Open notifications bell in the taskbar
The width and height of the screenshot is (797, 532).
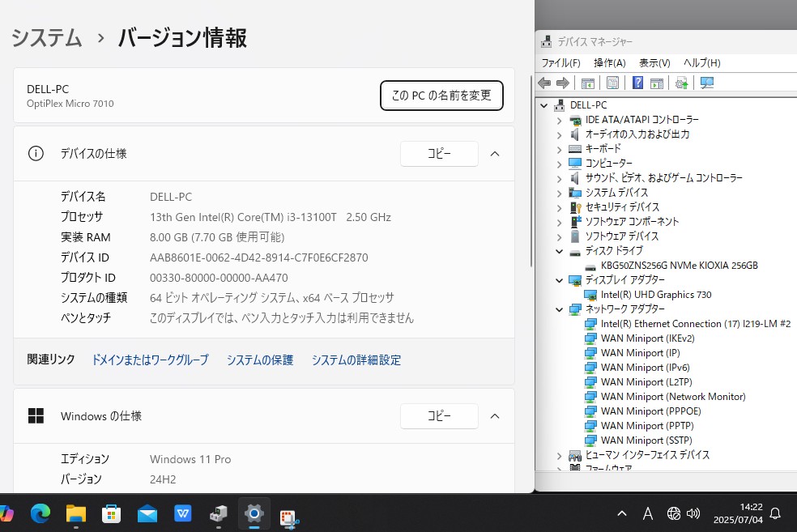[775, 513]
